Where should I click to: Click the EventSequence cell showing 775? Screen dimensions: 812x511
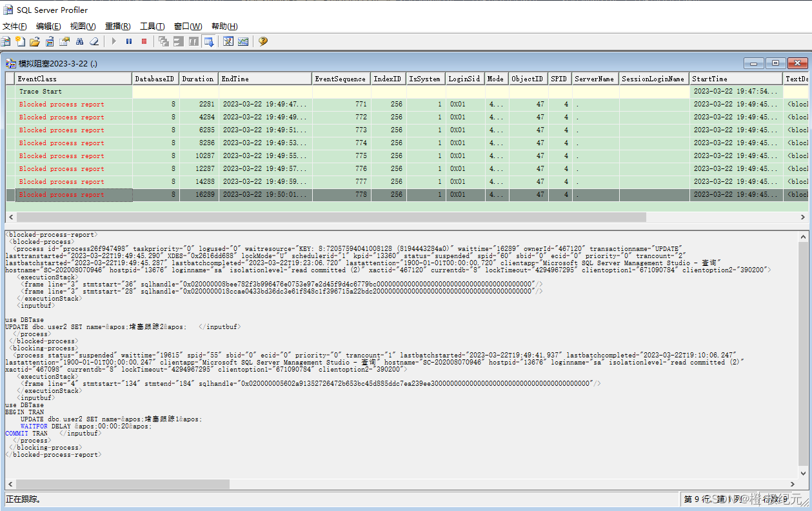click(341, 156)
